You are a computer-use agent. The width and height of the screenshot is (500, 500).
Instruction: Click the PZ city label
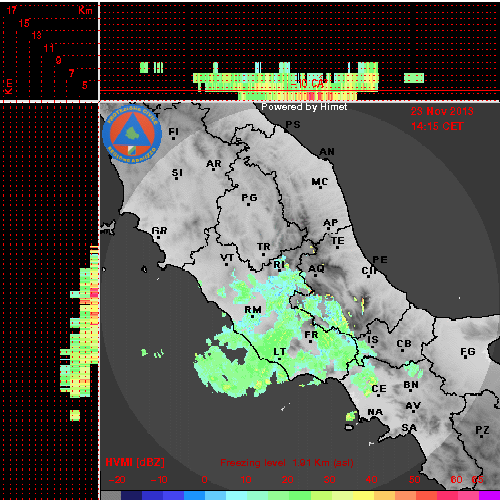pos(482,430)
